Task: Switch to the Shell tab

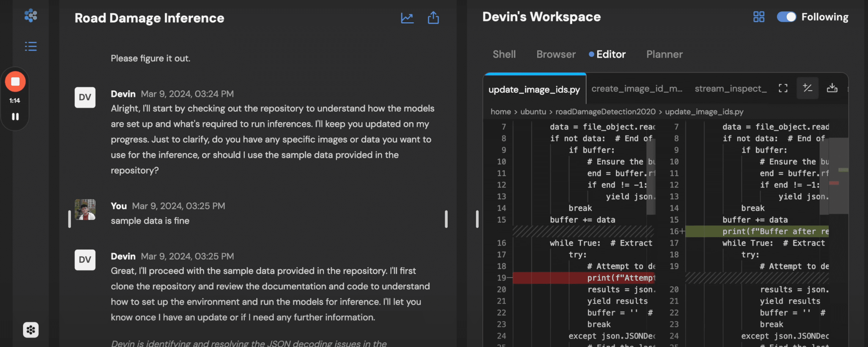Action: (x=504, y=54)
